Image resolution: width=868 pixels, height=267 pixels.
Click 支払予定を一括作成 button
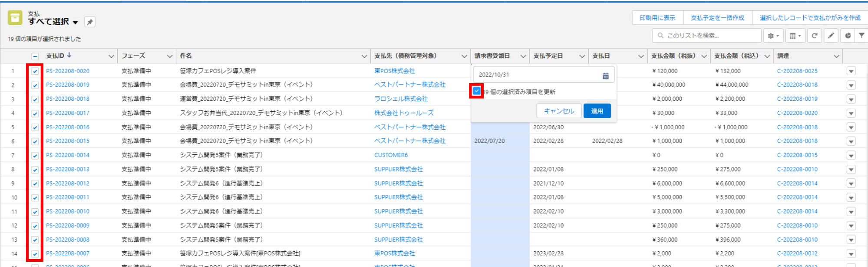point(717,18)
